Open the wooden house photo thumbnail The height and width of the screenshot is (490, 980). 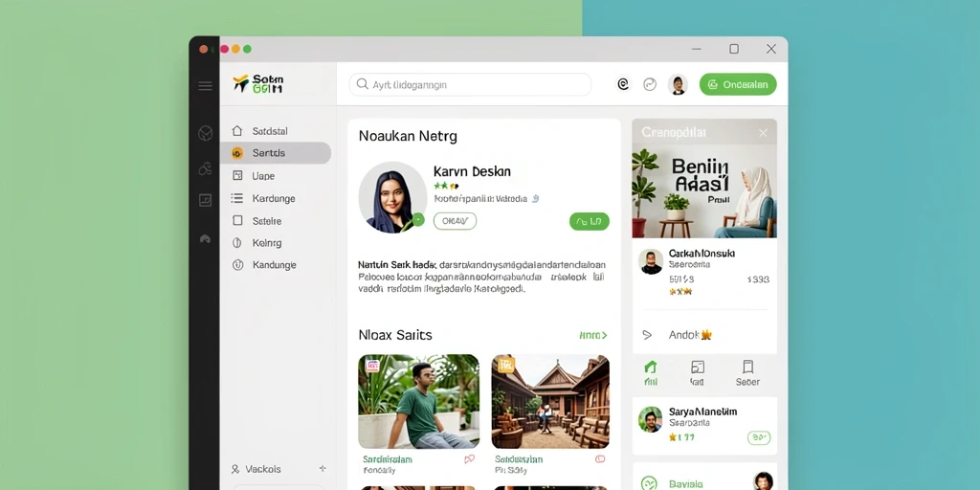click(550, 401)
